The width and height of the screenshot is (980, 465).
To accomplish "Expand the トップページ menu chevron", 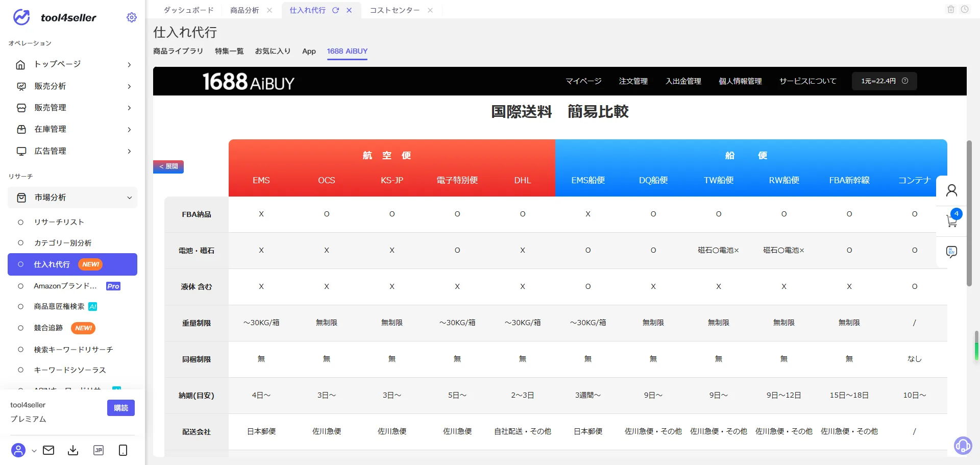I will point(129,65).
